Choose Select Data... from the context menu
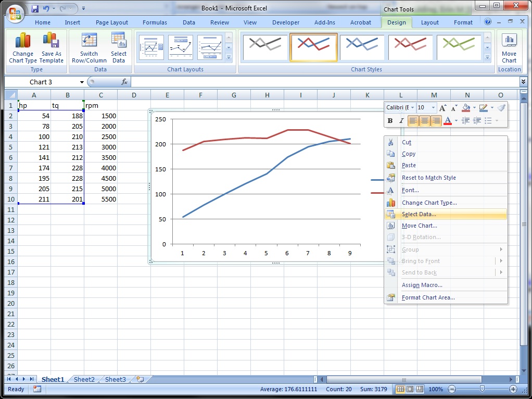The width and height of the screenshot is (532, 399). (x=419, y=214)
